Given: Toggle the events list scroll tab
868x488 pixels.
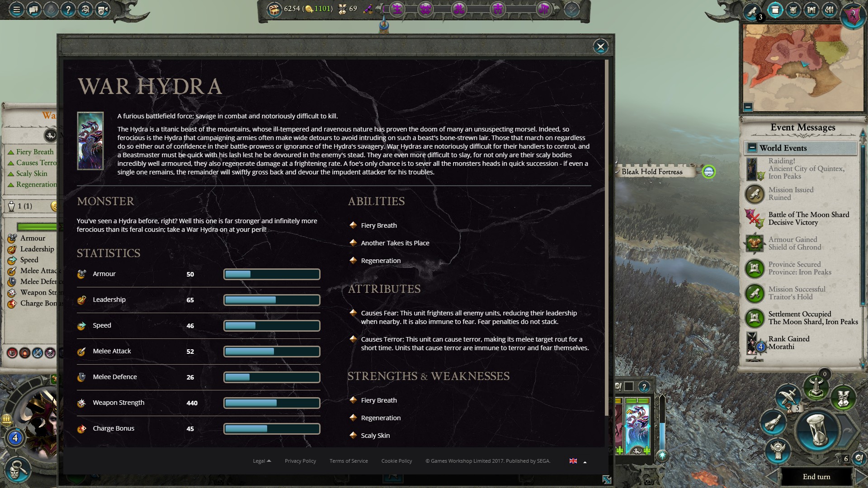Looking at the screenshot, I should coord(775,10).
